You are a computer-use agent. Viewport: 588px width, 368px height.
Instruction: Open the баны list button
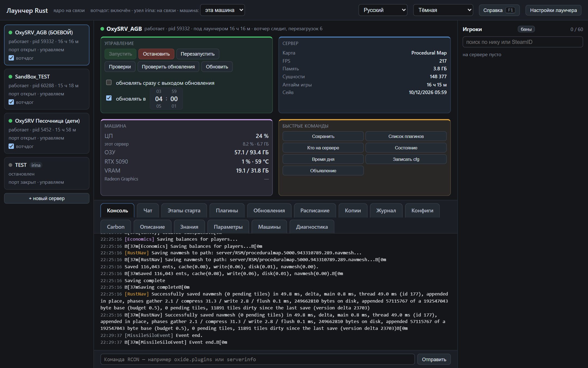[x=526, y=29]
